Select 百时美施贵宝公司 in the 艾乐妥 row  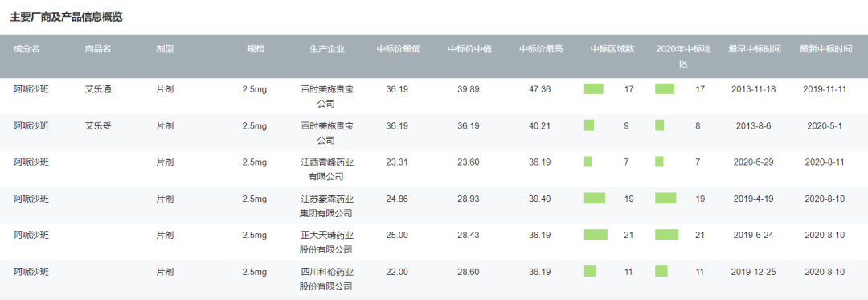click(326, 133)
